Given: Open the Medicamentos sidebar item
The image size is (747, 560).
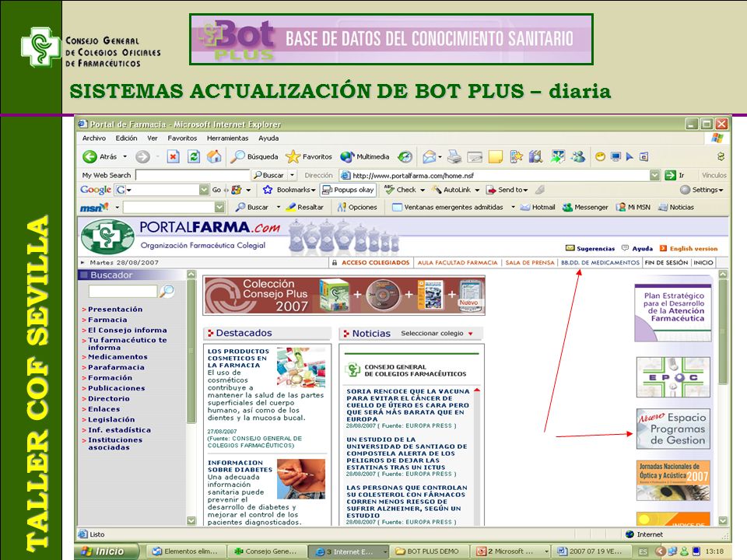Looking at the screenshot, I should point(117,357).
